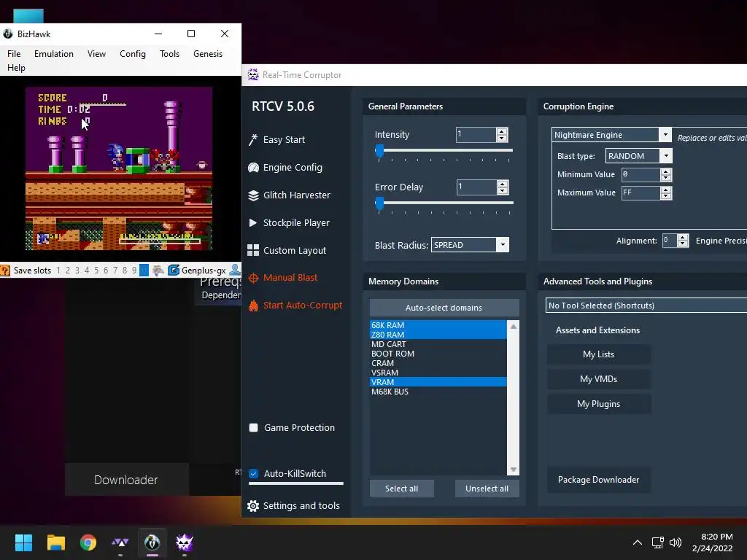Screen dimensions: 747x560
Task: Increase Alignment spinner up
Action: coord(683,237)
